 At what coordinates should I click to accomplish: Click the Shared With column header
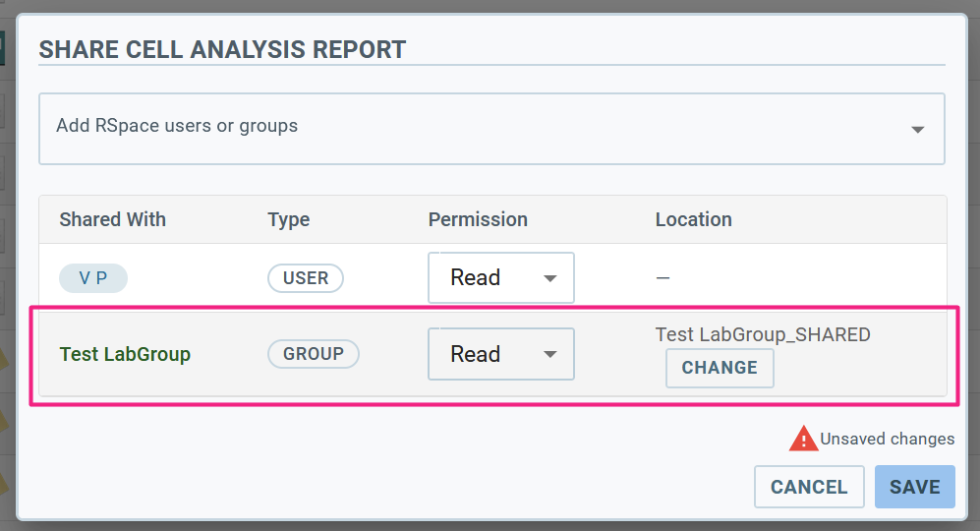click(112, 219)
